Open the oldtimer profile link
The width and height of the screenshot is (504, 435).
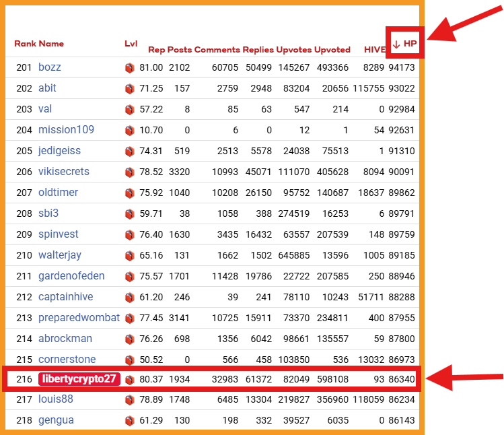[x=58, y=193]
